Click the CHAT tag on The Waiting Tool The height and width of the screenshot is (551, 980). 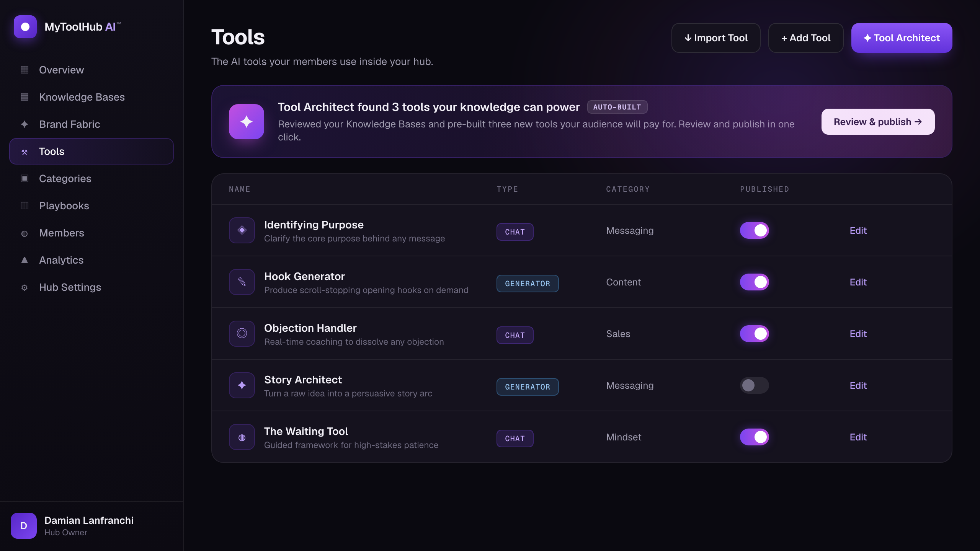[515, 439]
